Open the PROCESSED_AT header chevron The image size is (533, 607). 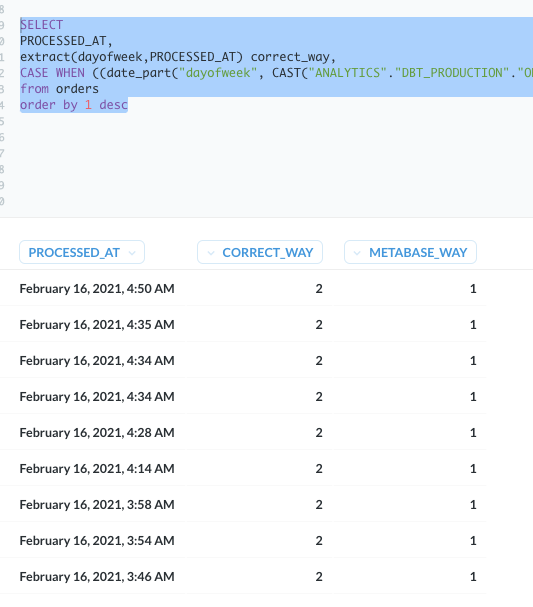132,253
